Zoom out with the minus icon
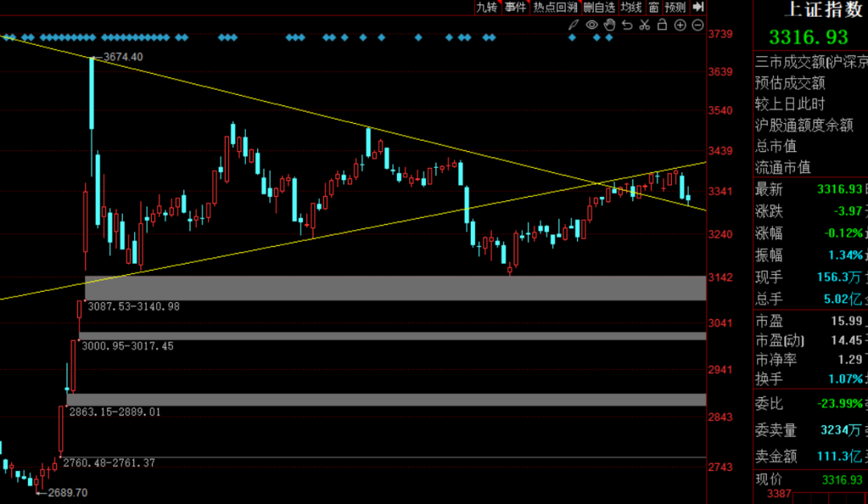Image resolution: width=868 pixels, height=504 pixels. click(x=697, y=25)
